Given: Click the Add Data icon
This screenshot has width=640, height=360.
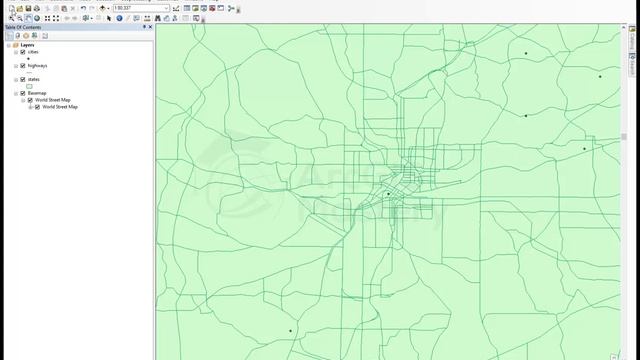Looking at the screenshot, I should coord(102,8).
